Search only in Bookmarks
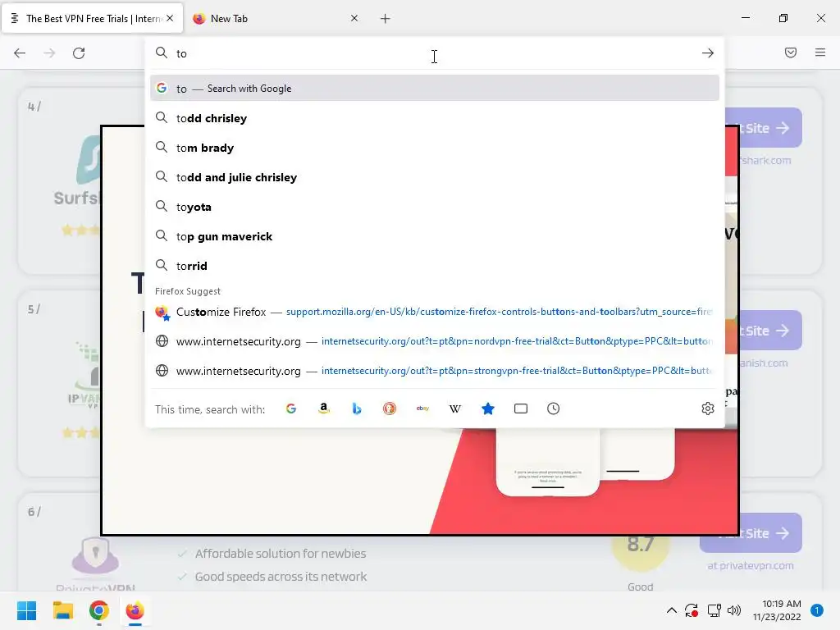This screenshot has height=630, width=840. pyautogui.click(x=488, y=409)
